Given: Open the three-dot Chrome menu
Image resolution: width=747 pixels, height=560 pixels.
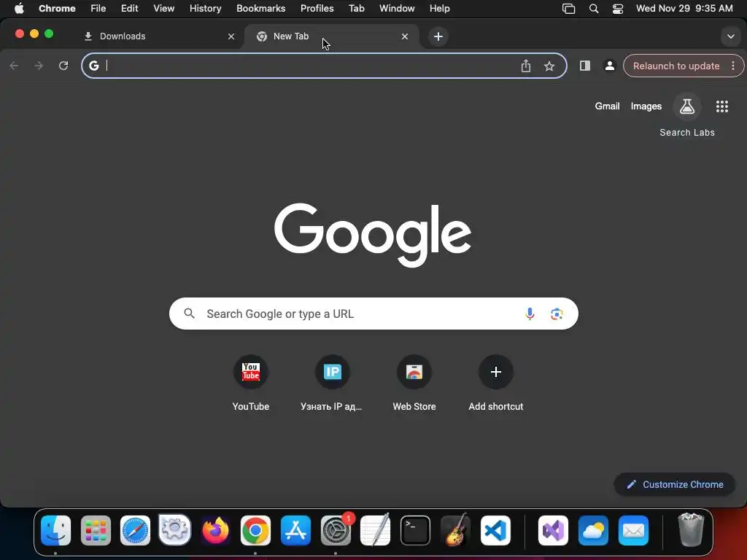Looking at the screenshot, I should point(733,66).
